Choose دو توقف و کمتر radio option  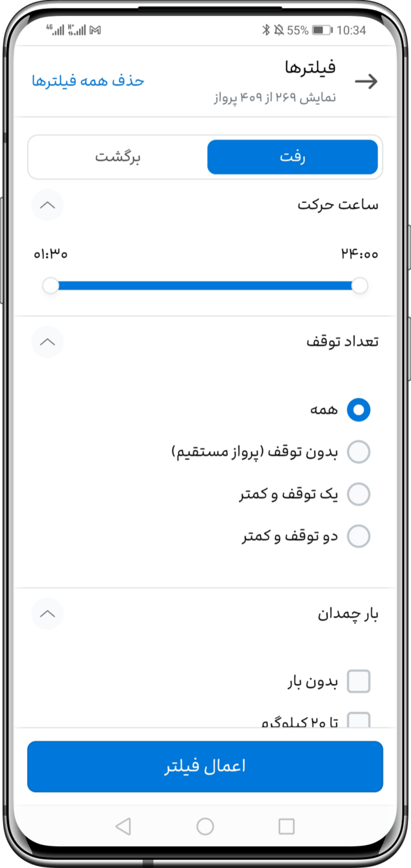(x=358, y=536)
